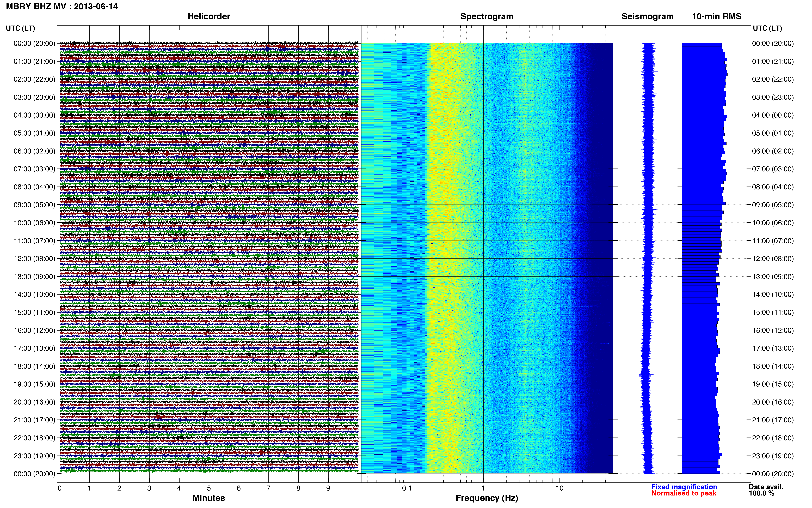Screen dimensions: 812x508
Task: Click left time label 07:00 (03:00)
Action: point(34,169)
